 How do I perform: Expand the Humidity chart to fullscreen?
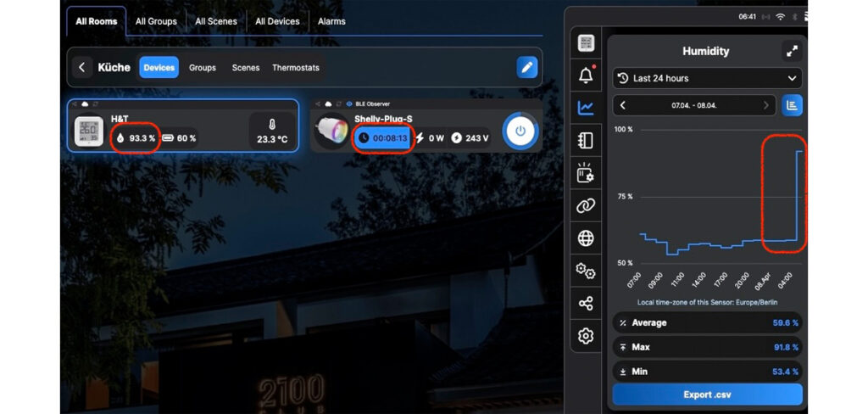(x=792, y=51)
